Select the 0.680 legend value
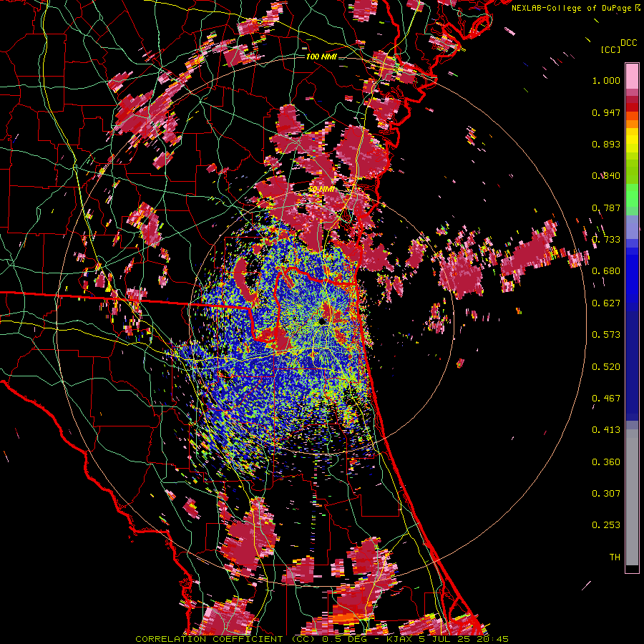The image size is (644, 644). tap(606, 271)
